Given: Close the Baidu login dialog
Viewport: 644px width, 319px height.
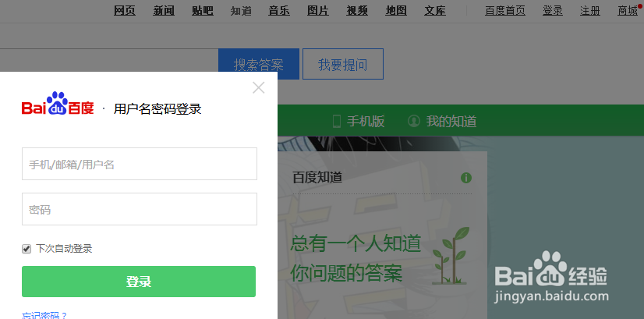Looking at the screenshot, I should coord(258,87).
